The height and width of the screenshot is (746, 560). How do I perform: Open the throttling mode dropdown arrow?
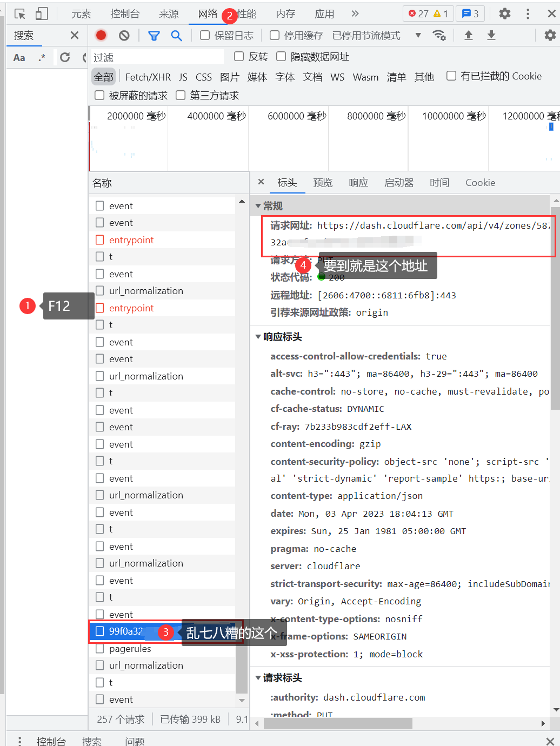click(x=418, y=36)
